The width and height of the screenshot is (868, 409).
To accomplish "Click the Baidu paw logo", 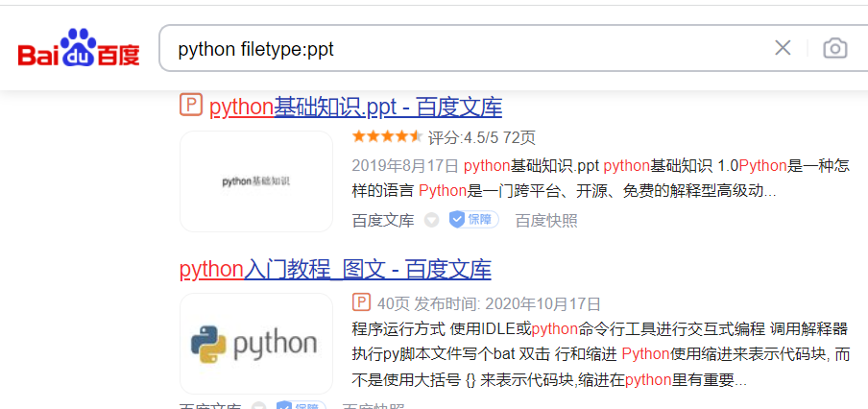I will (79, 48).
